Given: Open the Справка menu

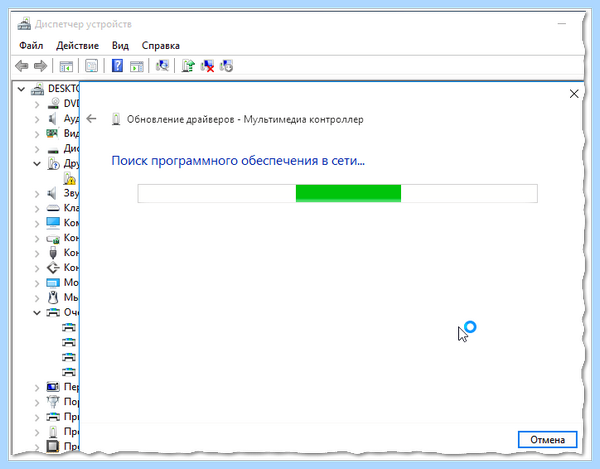Looking at the screenshot, I should point(161,46).
